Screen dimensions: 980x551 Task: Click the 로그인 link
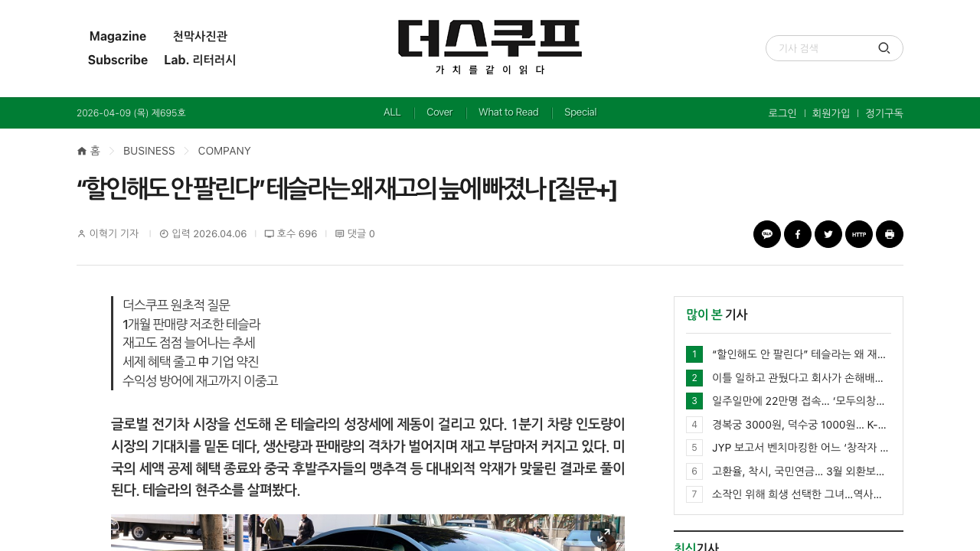coord(782,113)
